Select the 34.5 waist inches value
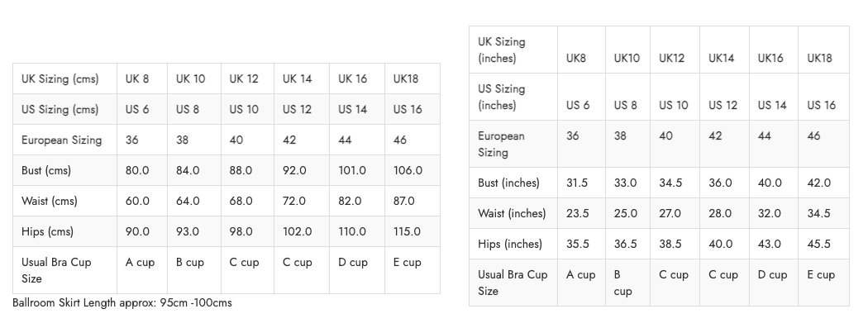 (818, 213)
